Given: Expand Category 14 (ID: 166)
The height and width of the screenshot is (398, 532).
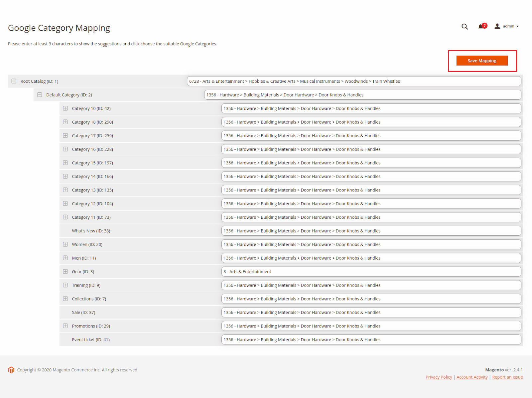Looking at the screenshot, I should pyautogui.click(x=66, y=177).
